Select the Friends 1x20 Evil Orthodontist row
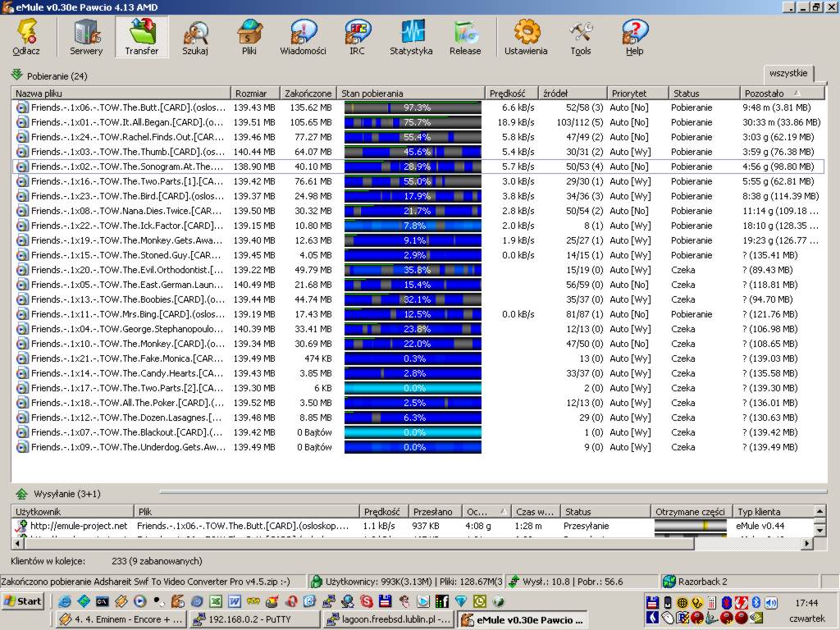Image resolution: width=840 pixels, height=630 pixels. (418, 270)
